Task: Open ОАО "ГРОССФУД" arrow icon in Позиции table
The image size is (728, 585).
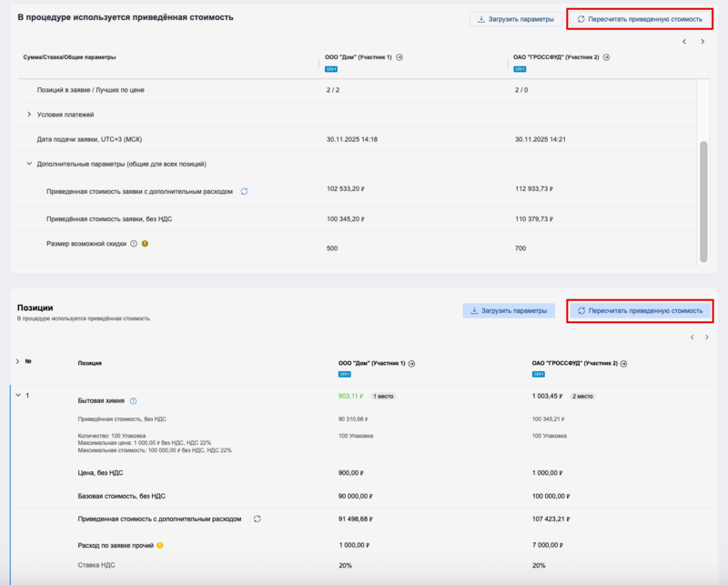Action: 623,363
